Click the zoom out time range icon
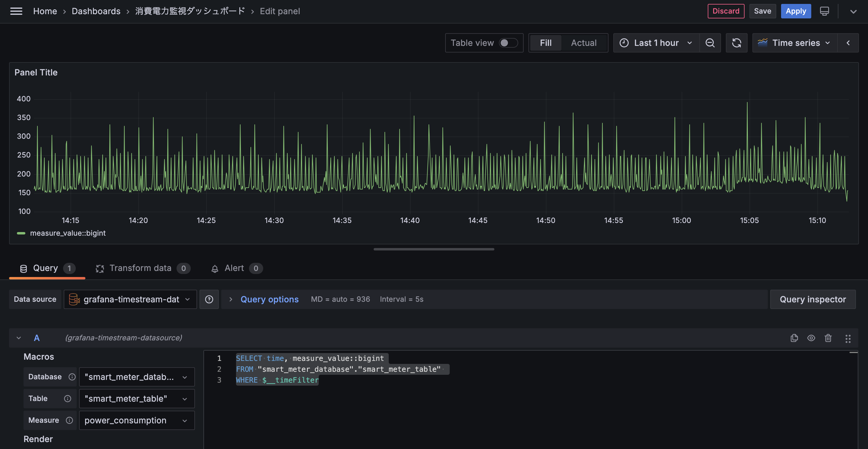The height and width of the screenshot is (449, 868). pyautogui.click(x=710, y=43)
